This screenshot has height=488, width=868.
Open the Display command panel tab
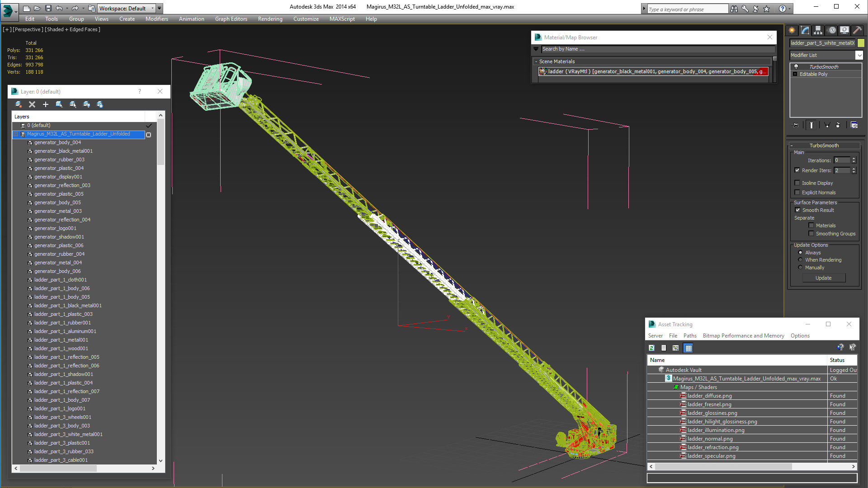[844, 30]
